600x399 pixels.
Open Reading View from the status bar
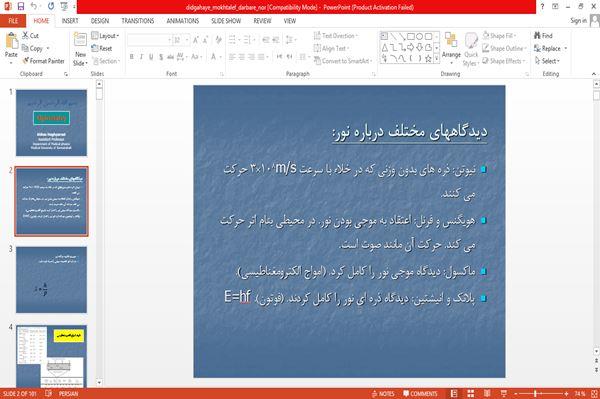click(487, 394)
